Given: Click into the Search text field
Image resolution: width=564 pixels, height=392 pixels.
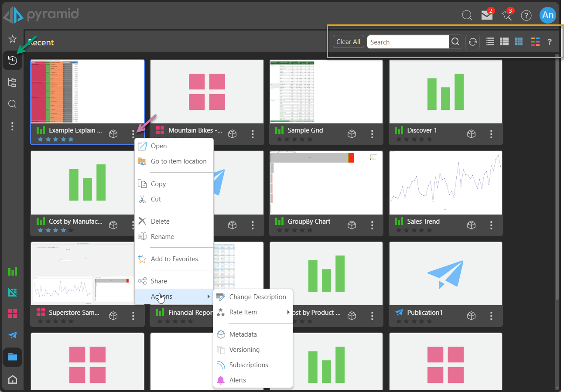Looking at the screenshot, I should [x=408, y=42].
